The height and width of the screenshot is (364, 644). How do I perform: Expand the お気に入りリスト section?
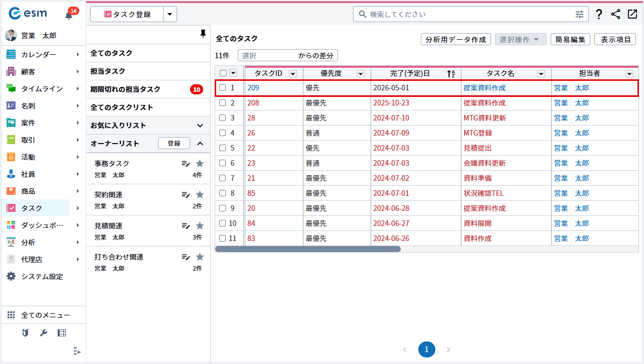[200, 126]
